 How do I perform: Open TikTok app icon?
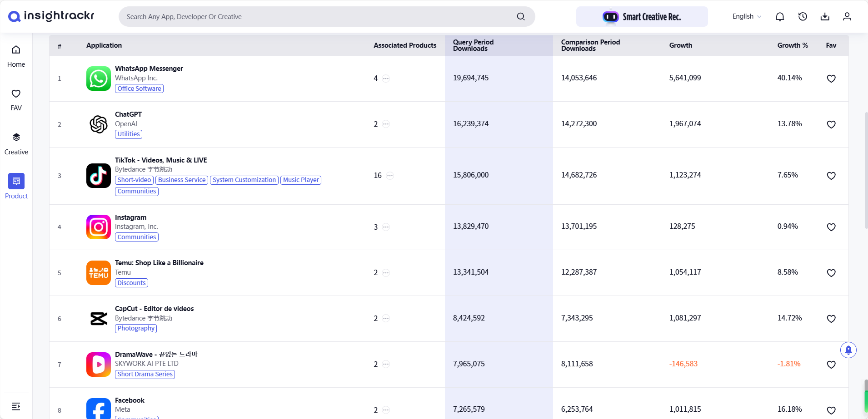coord(99,176)
